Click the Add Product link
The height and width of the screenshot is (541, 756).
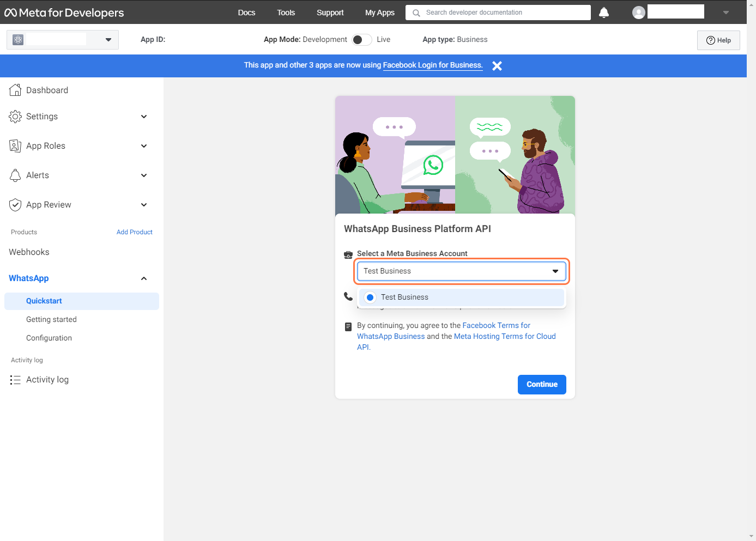coord(135,232)
